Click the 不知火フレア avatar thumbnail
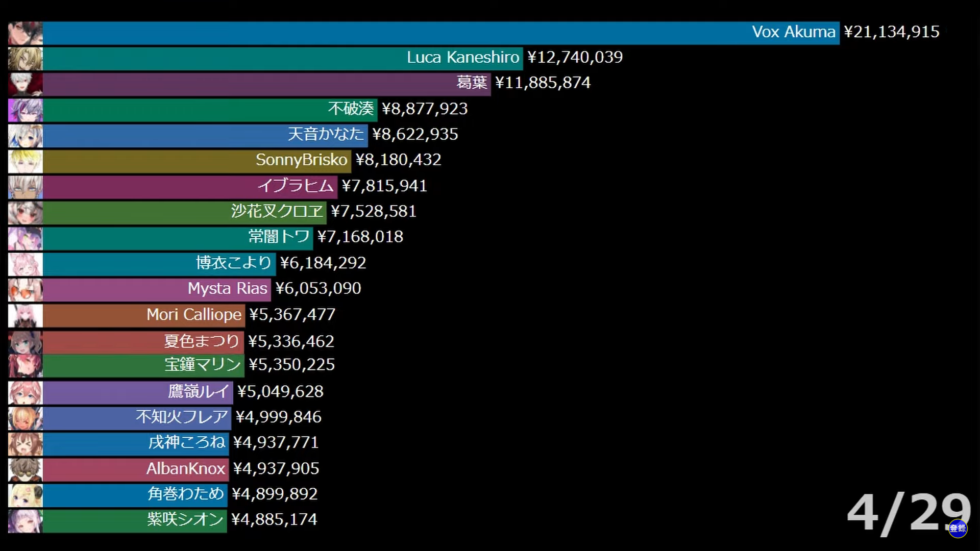The height and width of the screenshot is (551, 980). click(25, 418)
